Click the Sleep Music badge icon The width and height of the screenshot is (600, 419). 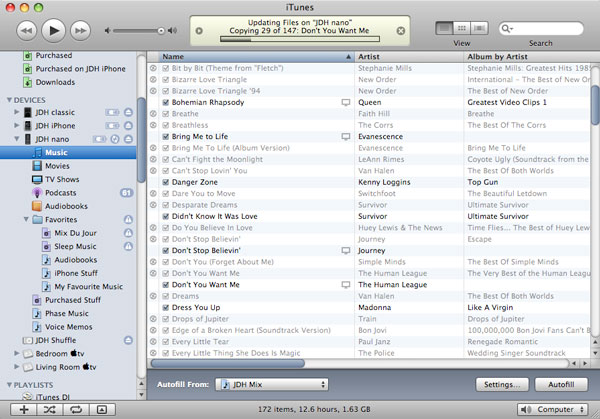pos(128,246)
